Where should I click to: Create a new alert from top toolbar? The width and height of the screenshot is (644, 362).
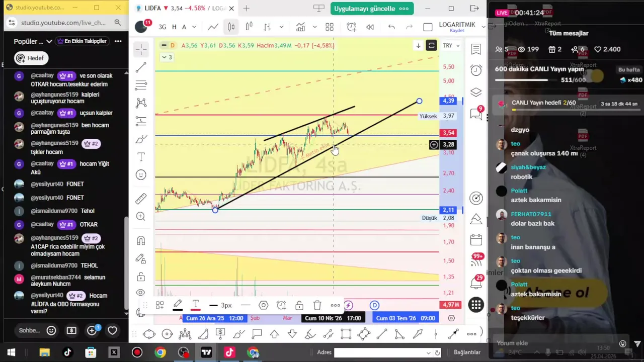(x=352, y=27)
